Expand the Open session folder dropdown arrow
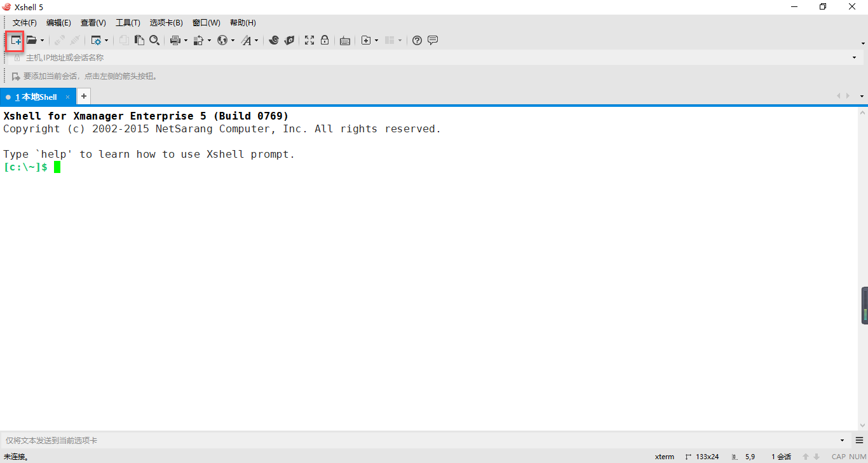The image size is (868, 463). click(42, 41)
